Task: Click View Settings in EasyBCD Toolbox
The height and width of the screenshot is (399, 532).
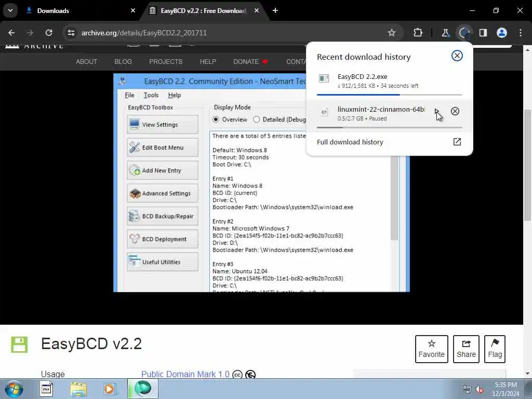Action: click(163, 125)
